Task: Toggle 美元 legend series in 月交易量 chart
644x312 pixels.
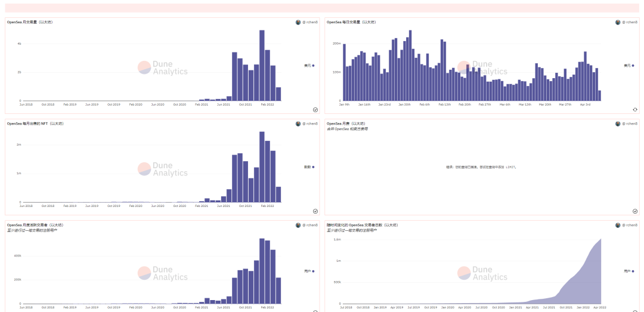Action: tap(309, 66)
